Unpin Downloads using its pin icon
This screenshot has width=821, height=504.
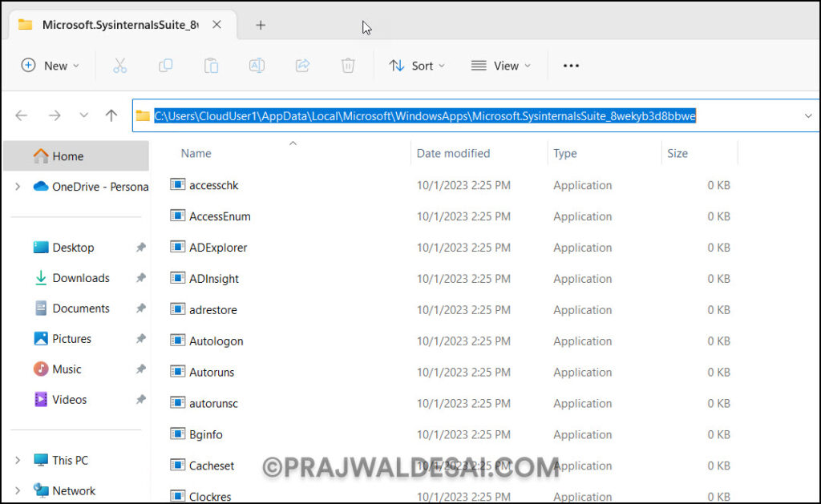pyautogui.click(x=141, y=277)
